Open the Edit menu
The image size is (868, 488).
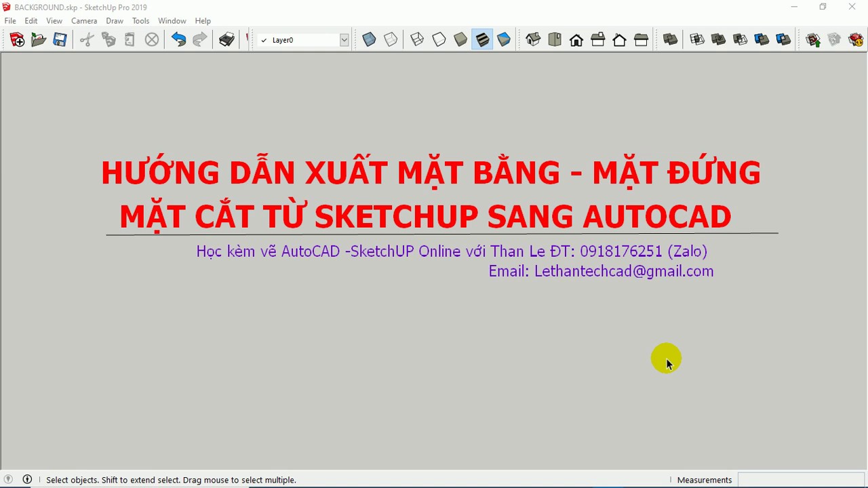31,21
